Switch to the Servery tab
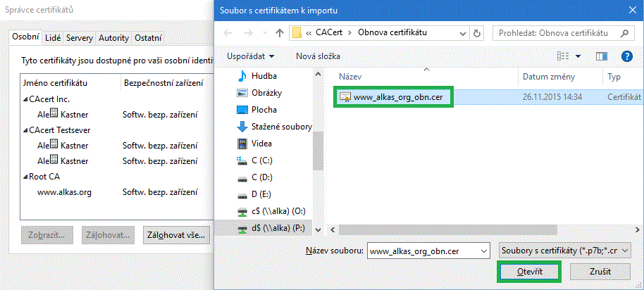 (x=79, y=37)
